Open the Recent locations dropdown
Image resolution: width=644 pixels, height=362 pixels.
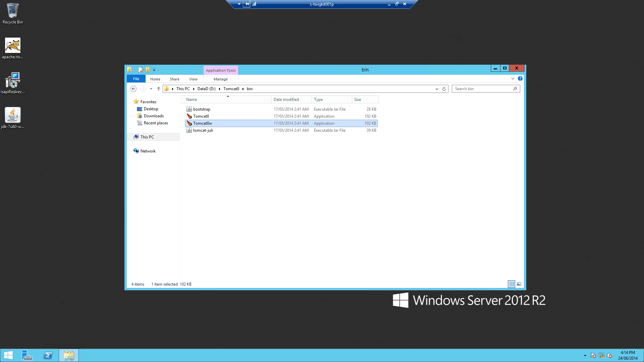[151, 89]
